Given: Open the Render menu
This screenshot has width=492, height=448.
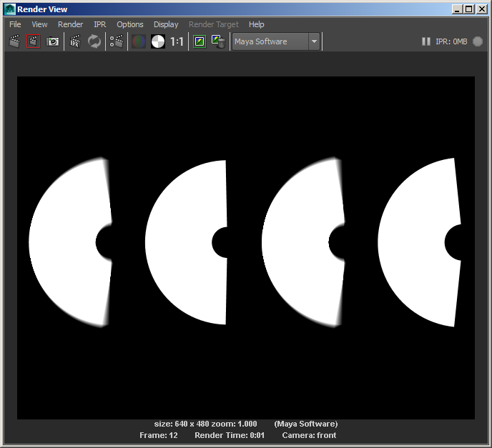Looking at the screenshot, I should tap(70, 24).
